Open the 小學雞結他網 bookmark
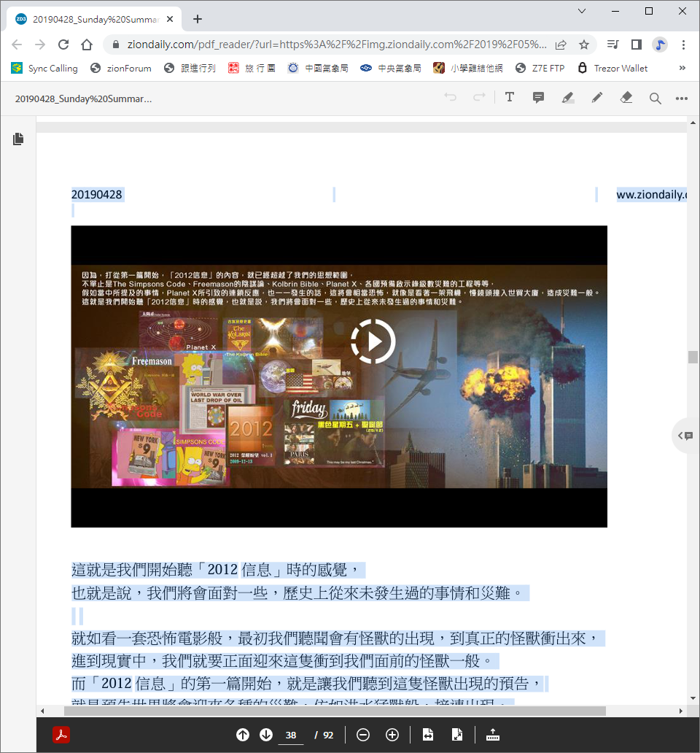 [468, 68]
